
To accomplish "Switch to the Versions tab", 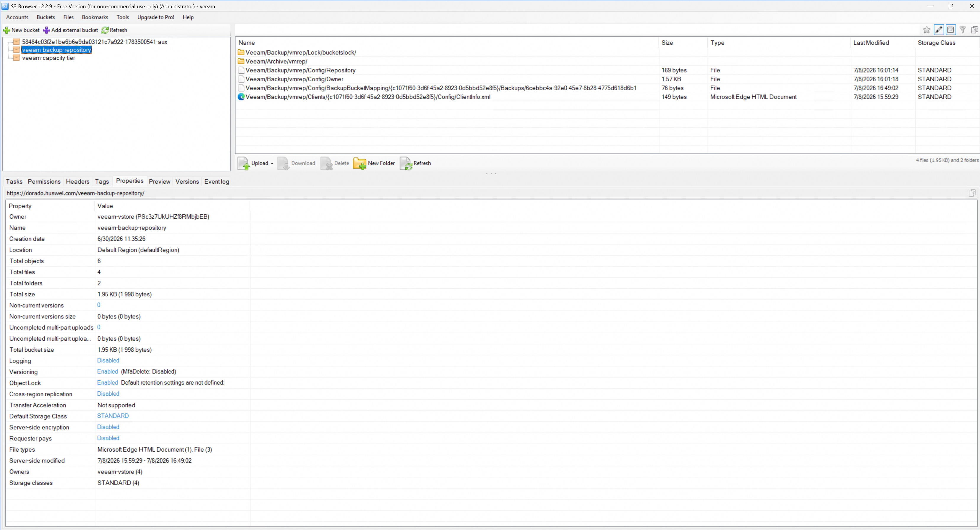I will [x=187, y=182].
